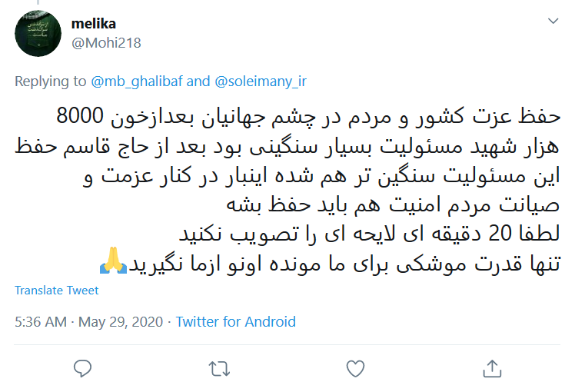The width and height of the screenshot is (575, 392).
Task: Click the Twitter for Android source link
Action: click(x=235, y=322)
